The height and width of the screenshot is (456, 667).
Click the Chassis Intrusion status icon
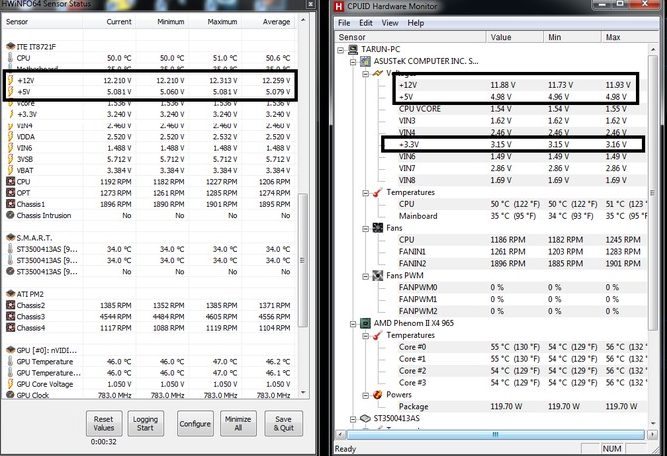pos(11,215)
